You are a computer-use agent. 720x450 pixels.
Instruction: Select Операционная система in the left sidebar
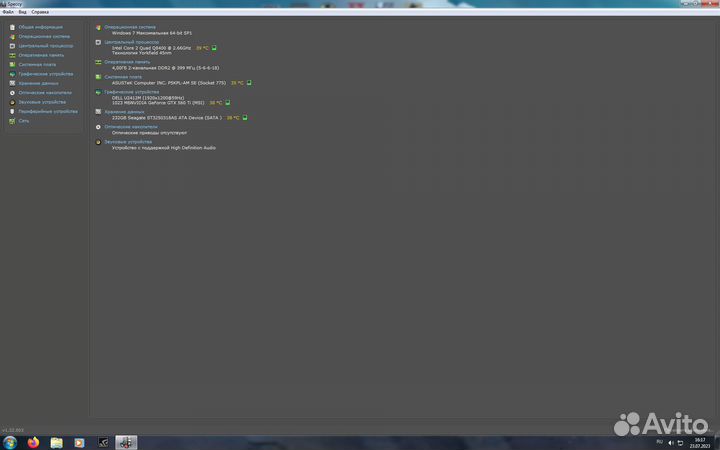pyautogui.click(x=44, y=36)
